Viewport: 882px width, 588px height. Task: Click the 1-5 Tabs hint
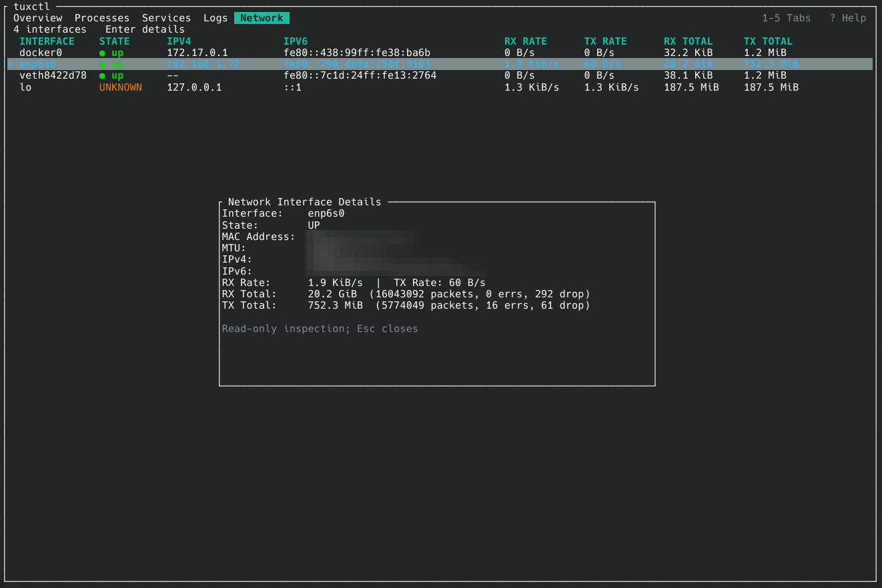click(787, 18)
